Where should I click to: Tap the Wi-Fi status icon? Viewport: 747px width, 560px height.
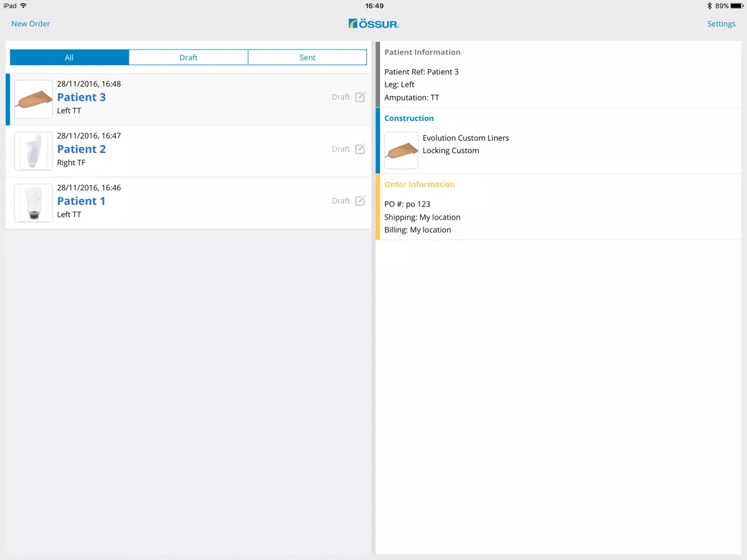[x=24, y=6]
